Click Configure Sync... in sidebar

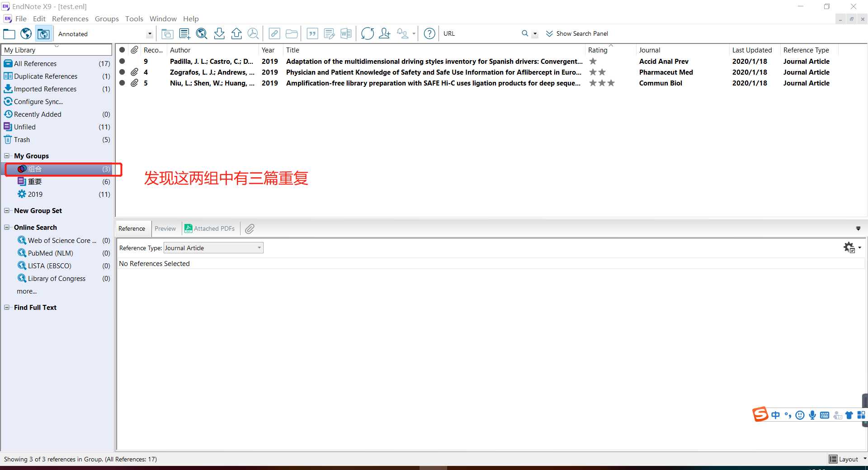(38, 102)
